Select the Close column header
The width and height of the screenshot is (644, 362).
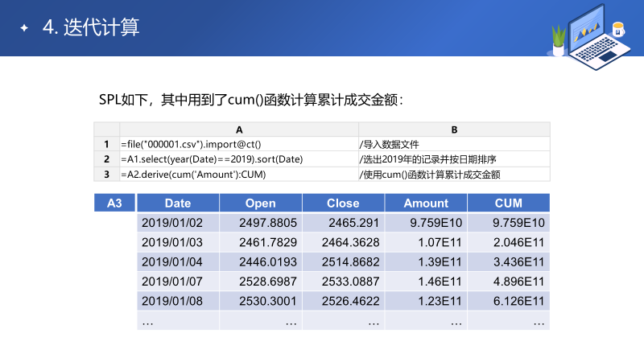pos(343,204)
